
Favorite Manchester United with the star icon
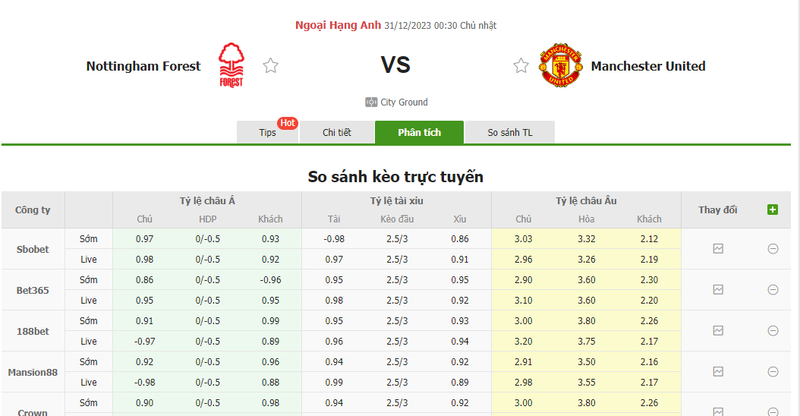click(x=521, y=66)
